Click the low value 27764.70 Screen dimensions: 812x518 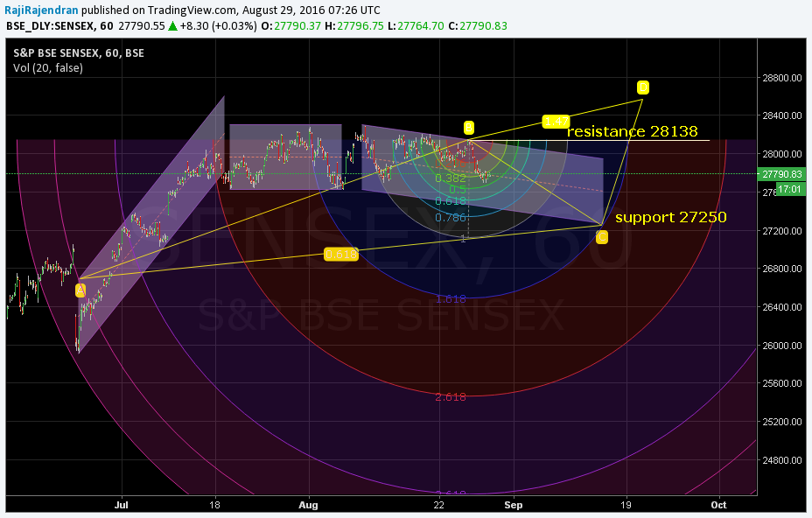pyautogui.click(x=421, y=26)
